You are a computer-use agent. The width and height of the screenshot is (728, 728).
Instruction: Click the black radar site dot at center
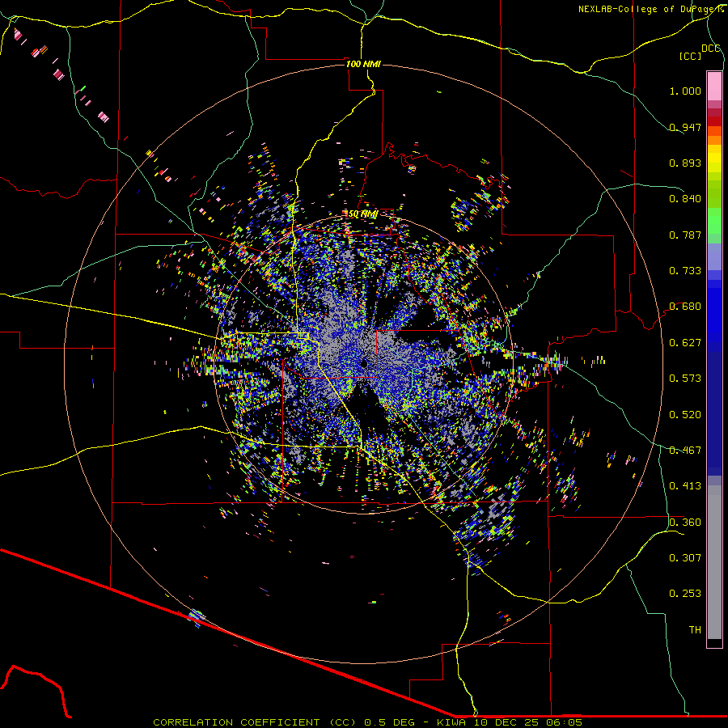tap(364, 363)
